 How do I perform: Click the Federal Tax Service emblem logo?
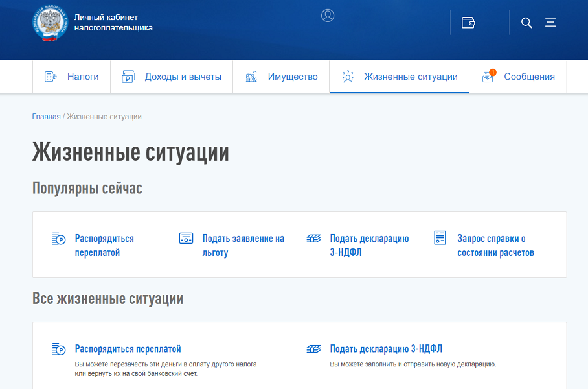point(49,23)
